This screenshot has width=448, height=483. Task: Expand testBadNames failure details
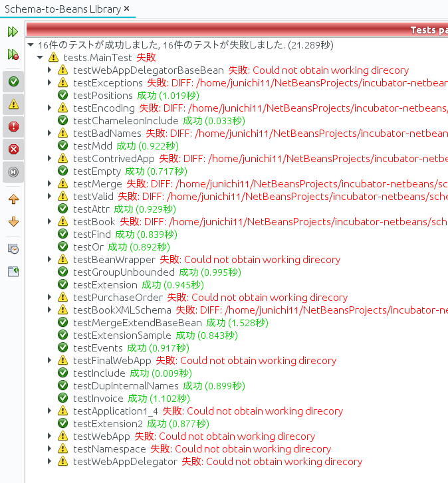[49, 133]
